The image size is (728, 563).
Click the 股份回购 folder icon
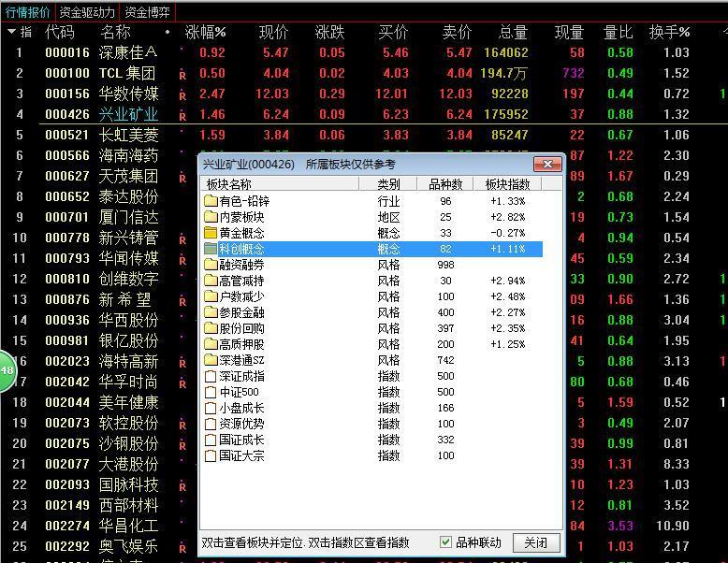pyautogui.click(x=211, y=328)
